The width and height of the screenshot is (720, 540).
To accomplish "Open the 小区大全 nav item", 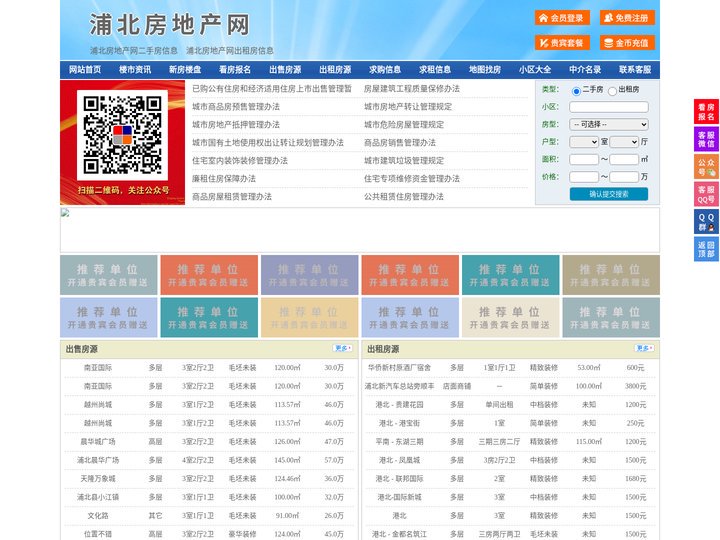I will pos(535,70).
